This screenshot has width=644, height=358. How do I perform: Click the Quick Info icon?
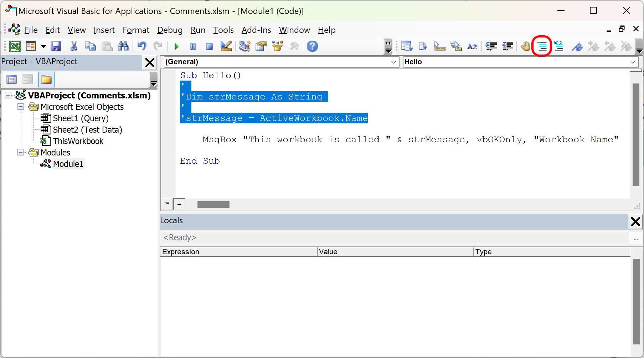coord(439,46)
